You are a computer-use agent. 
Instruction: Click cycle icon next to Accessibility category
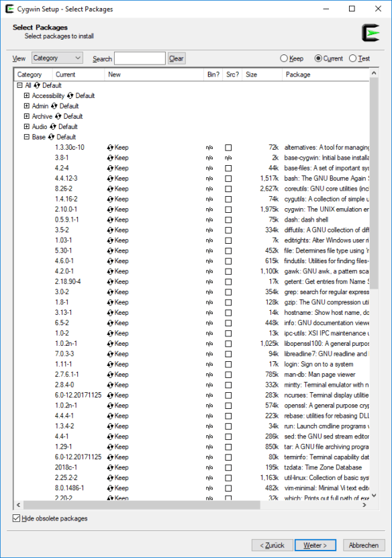tap(70, 96)
